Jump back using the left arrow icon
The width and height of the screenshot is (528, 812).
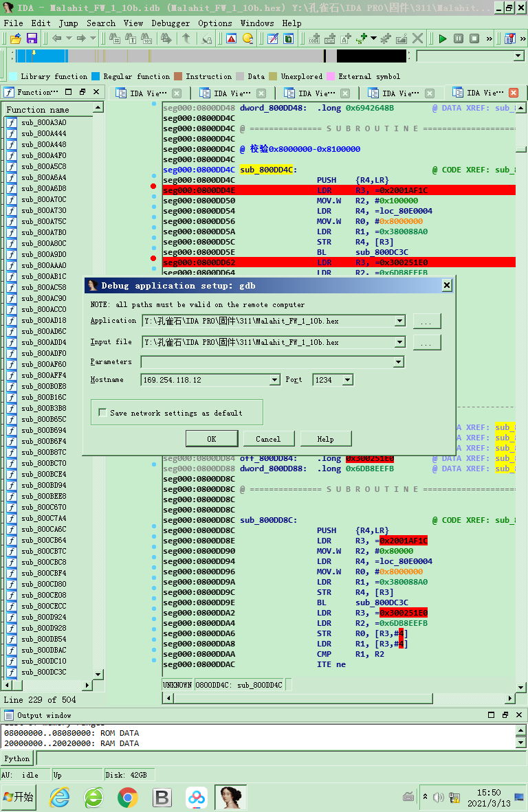[57, 38]
